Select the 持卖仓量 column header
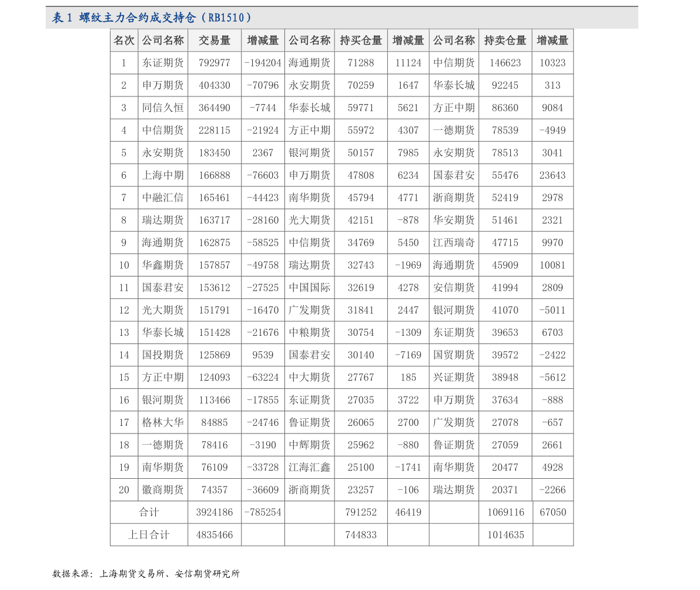Viewport: 700px width, 590px height. tap(505, 40)
